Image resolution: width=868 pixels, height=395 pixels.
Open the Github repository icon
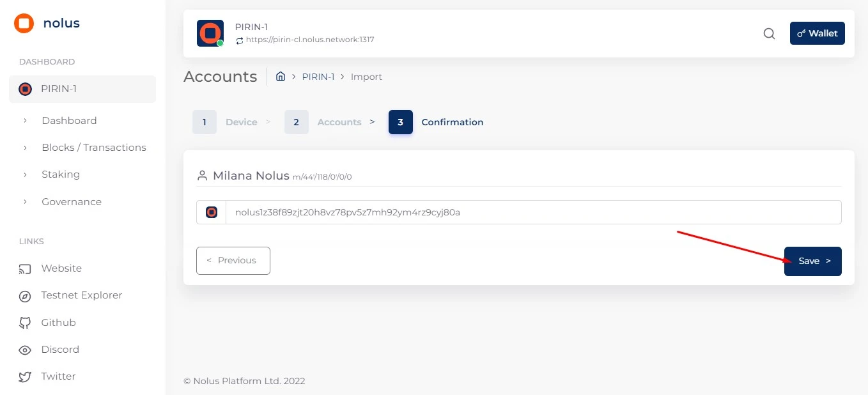(x=24, y=322)
